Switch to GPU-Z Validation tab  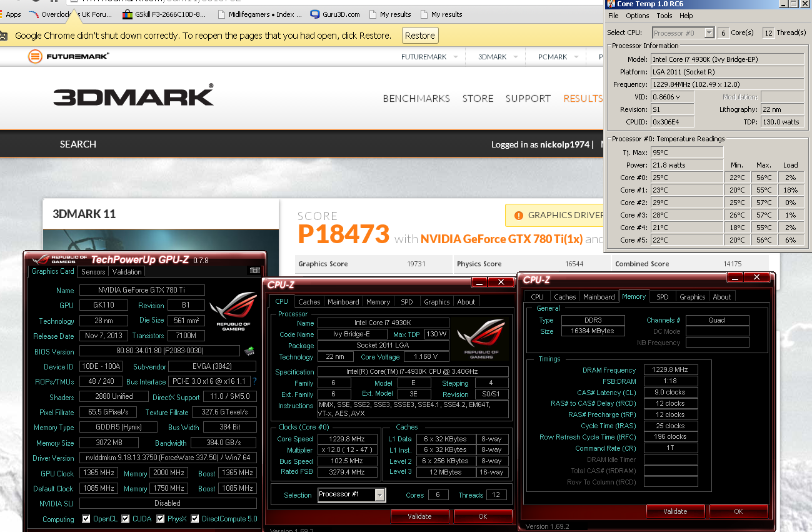[127, 272]
